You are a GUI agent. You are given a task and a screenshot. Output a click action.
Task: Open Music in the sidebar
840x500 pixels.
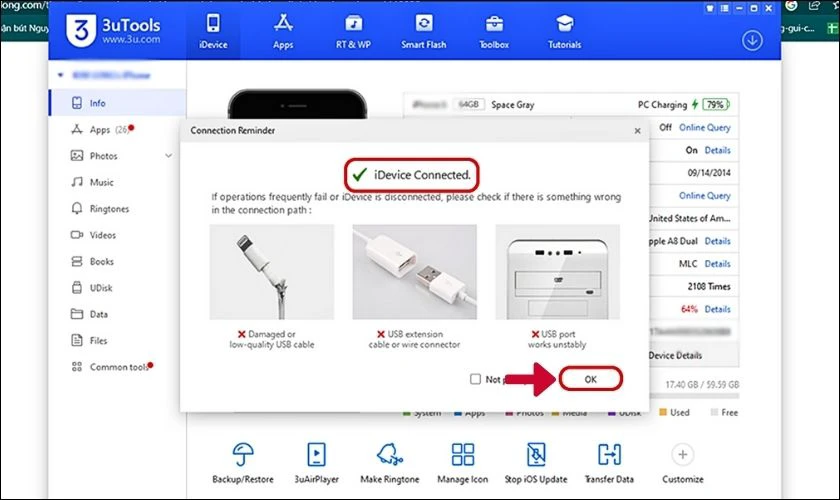tap(118, 182)
